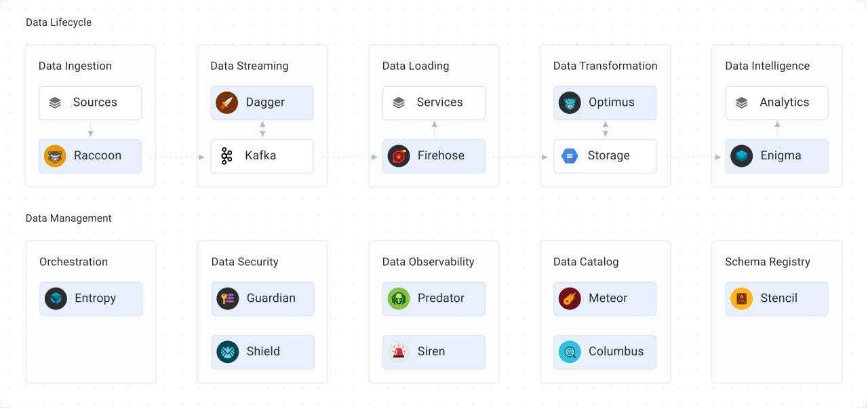Click the Optimus robot icon
The image size is (868, 409).
(x=570, y=102)
